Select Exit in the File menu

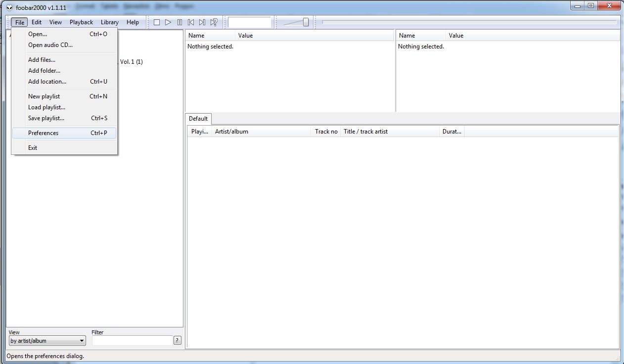tap(64, 148)
